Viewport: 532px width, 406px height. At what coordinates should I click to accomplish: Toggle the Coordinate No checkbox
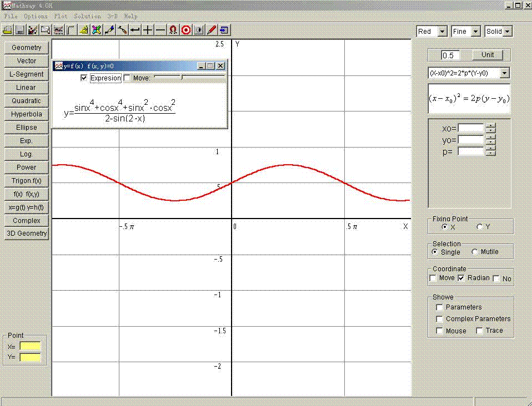pos(496,278)
